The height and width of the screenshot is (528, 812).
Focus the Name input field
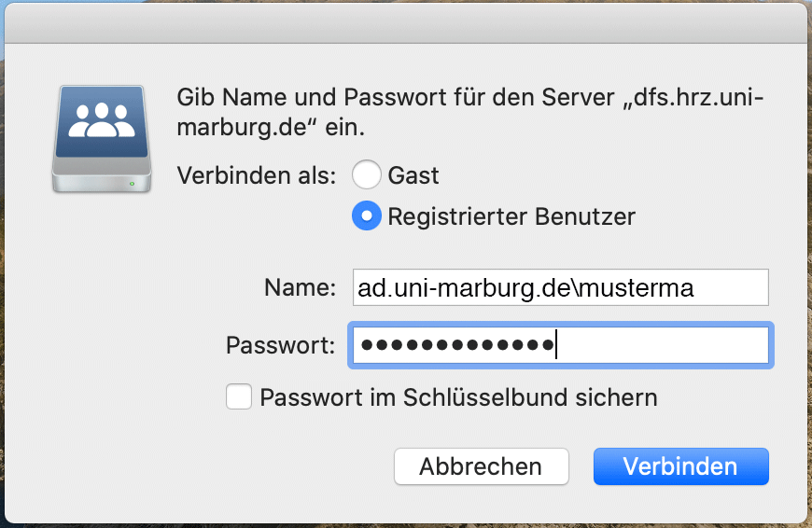click(x=561, y=287)
